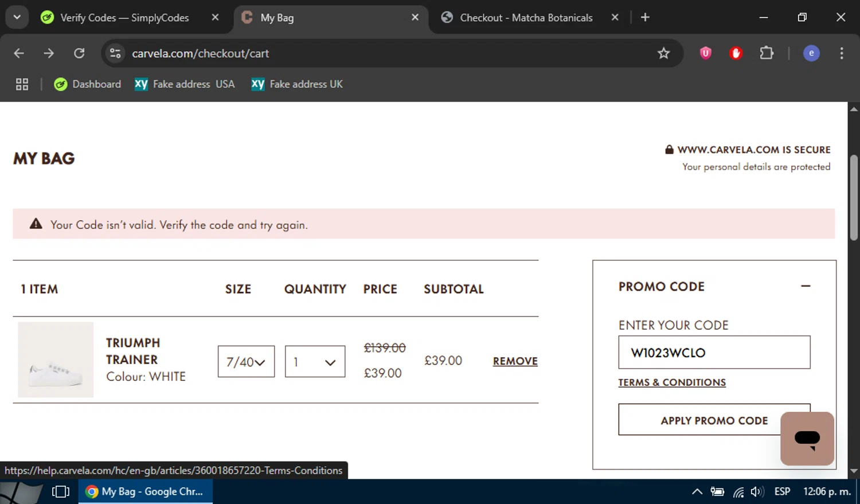The height and width of the screenshot is (504, 860).
Task: Open the Chrome profile avatar
Action: [811, 53]
